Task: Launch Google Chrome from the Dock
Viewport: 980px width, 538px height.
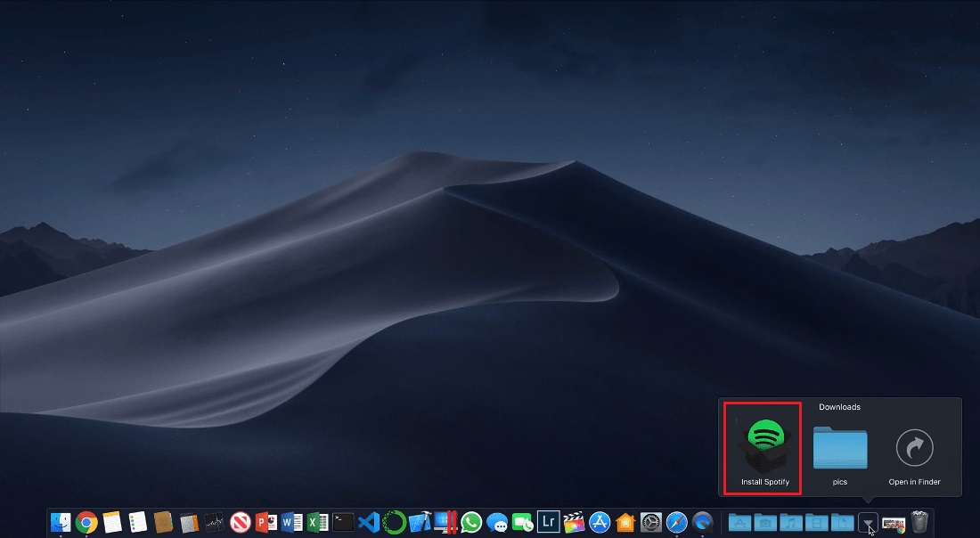Action: 86,522
